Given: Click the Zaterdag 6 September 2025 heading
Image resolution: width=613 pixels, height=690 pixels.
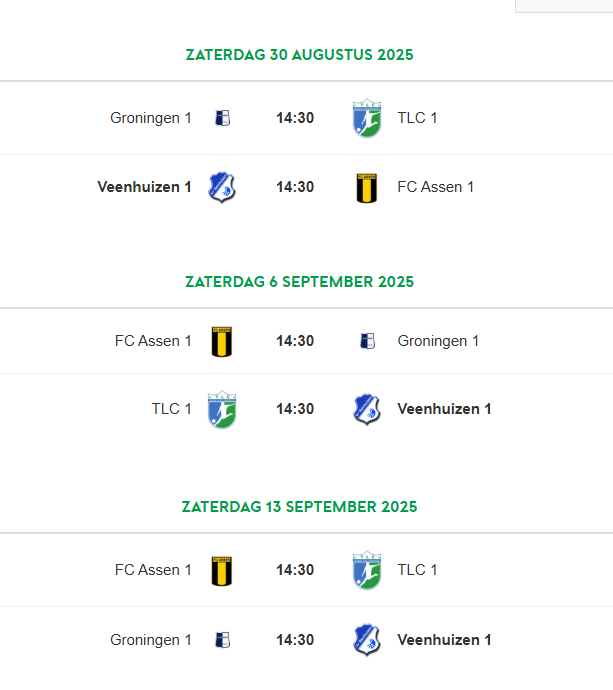Looking at the screenshot, I should pos(299,282).
